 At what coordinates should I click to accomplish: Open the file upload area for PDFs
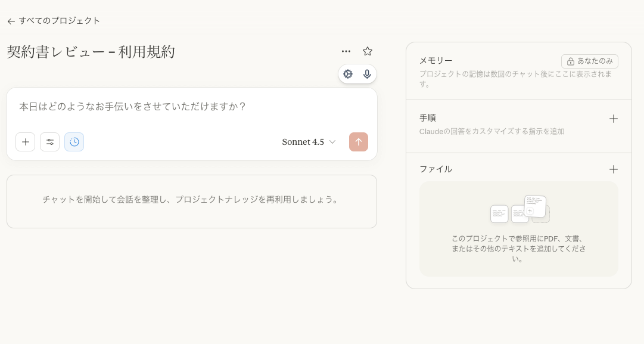coord(519,229)
